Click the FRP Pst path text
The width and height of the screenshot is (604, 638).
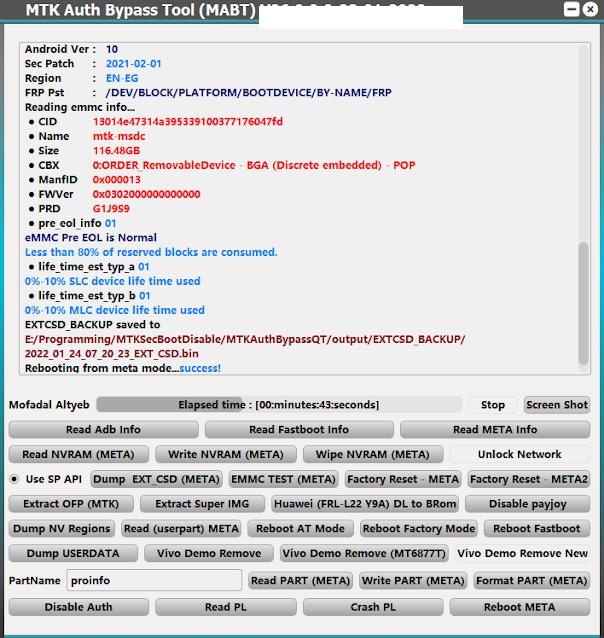(249, 93)
